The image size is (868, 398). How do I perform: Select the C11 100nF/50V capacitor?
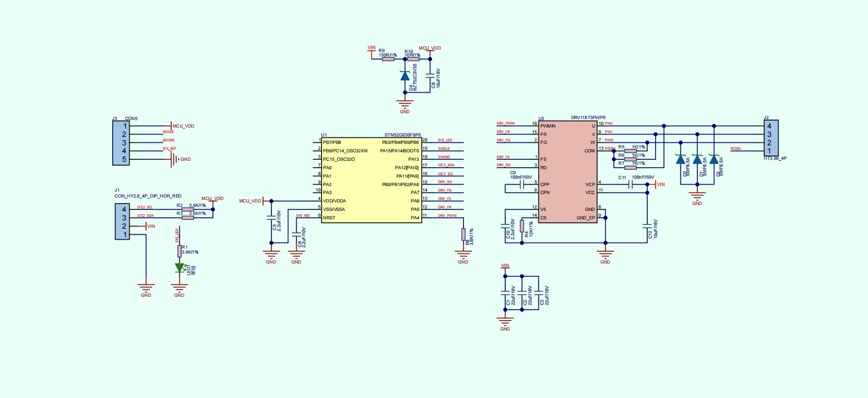point(630,185)
